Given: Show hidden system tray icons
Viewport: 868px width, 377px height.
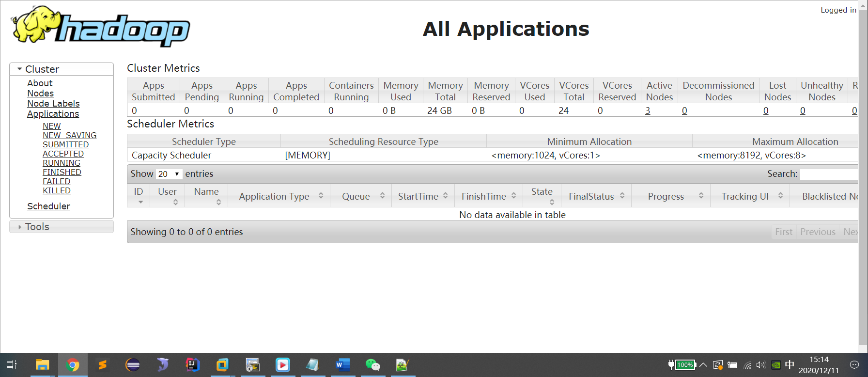Looking at the screenshot, I should point(703,365).
